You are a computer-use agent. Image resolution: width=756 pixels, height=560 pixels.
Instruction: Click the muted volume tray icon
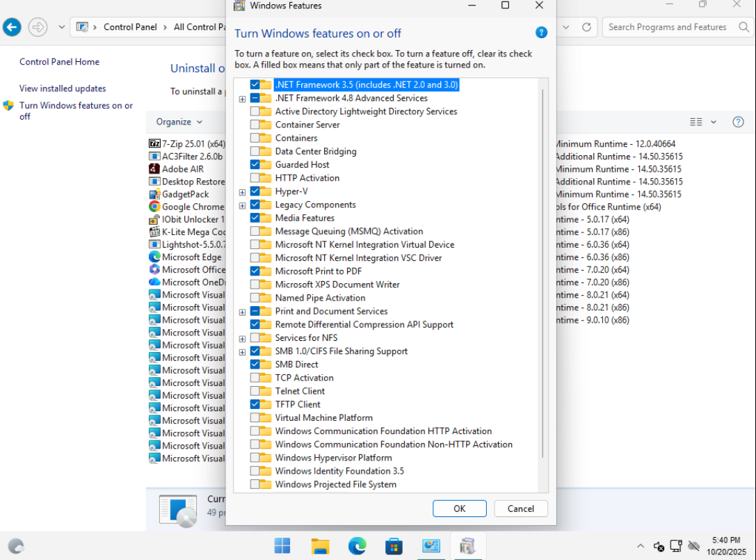tap(659, 546)
